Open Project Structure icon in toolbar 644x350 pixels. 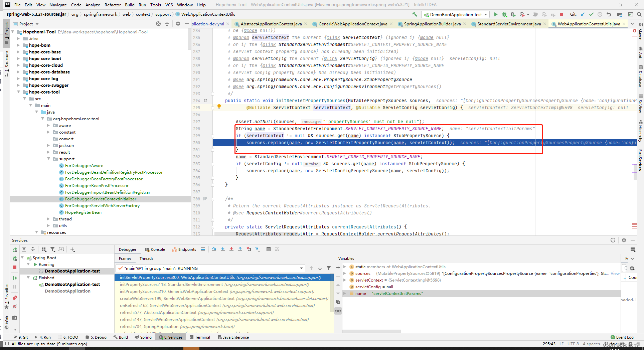coord(620,14)
